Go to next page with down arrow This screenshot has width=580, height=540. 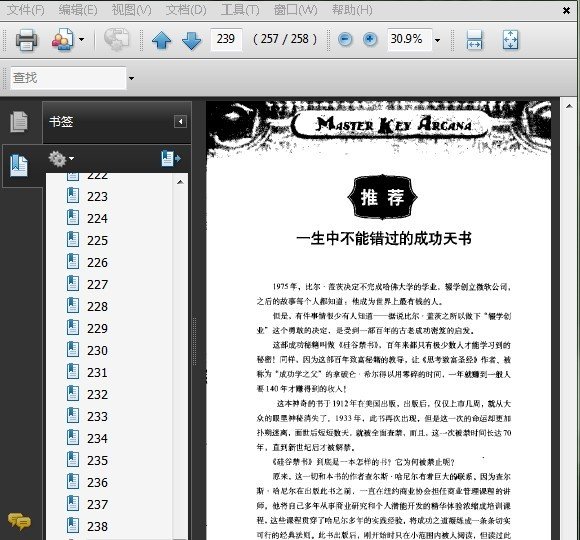tap(192, 40)
